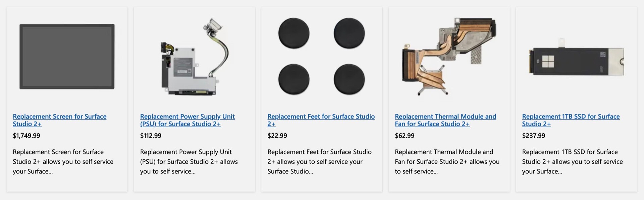Click the $237.99 price
Screen dimensions: 644x200
point(533,136)
